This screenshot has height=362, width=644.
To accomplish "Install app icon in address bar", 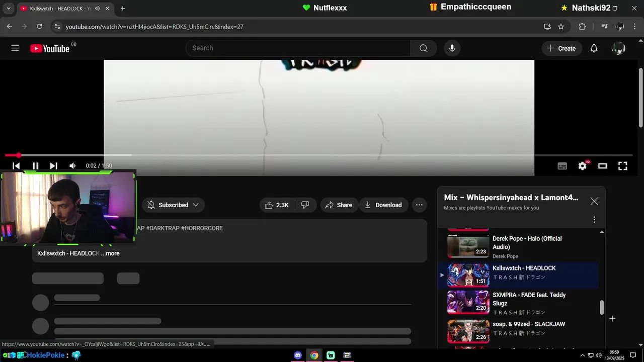I will pos(547,27).
